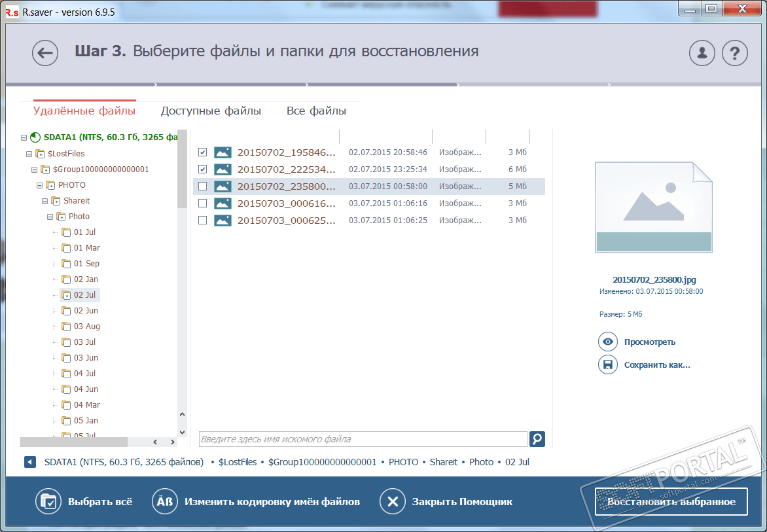Click the floppy disk icon for Сохранить как
The height and width of the screenshot is (532, 767).
tap(607, 364)
